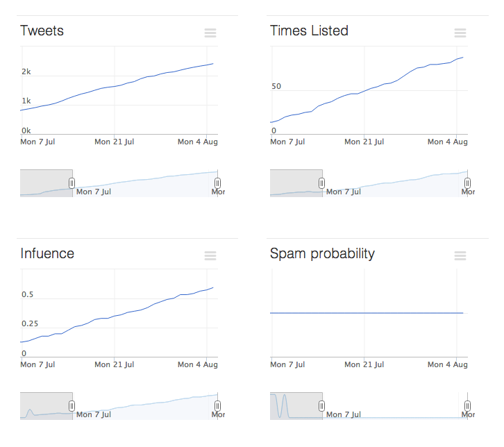This screenshot has height=447, width=504.
Task: Click the Mon 7 Jul label on Infuence chart
Action: pyautogui.click(x=38, y=364)
